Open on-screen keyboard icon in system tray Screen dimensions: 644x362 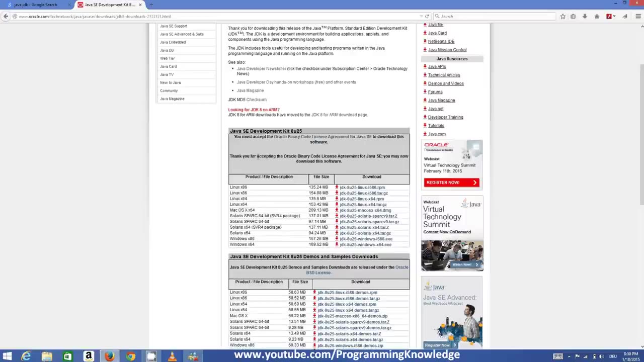click(x=558, y=356)
